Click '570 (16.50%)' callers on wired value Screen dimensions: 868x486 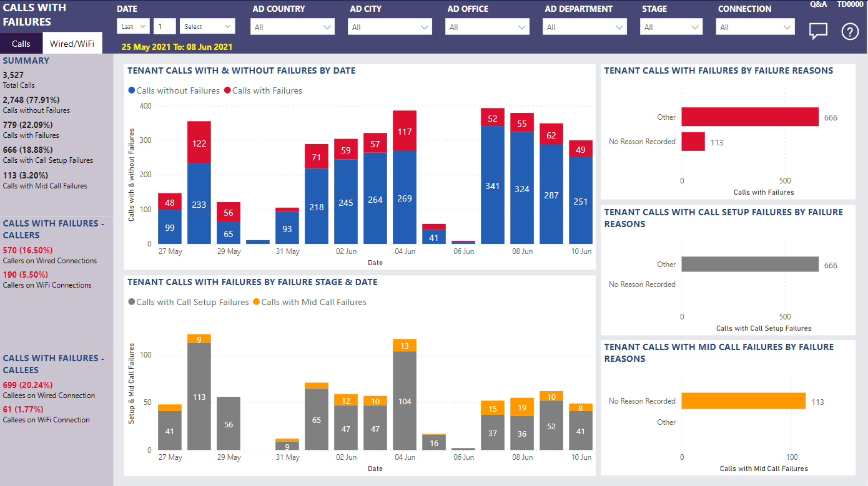pyautogui.click(x=27, y=250)
